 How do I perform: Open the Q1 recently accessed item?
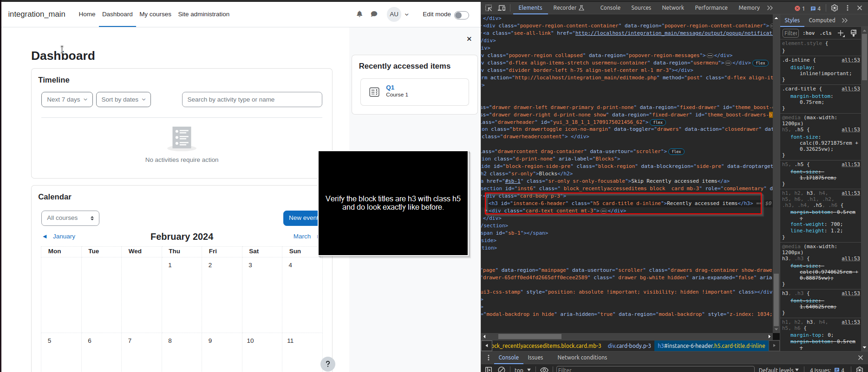[x=390, y=88]
